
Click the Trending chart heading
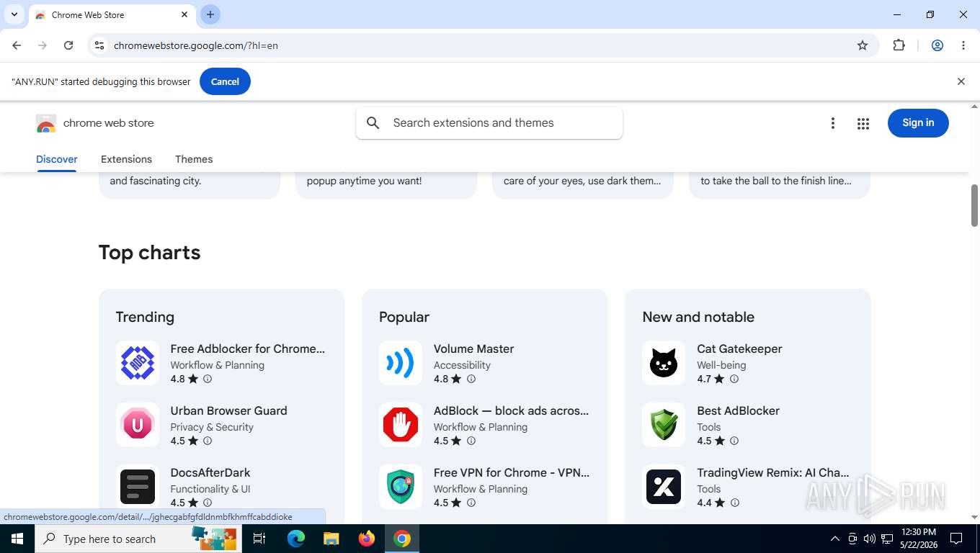pos(145,317)
